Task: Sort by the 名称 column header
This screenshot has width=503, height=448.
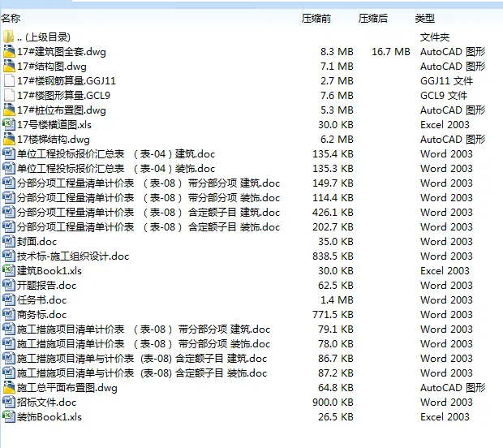Action: pos(11,19)
